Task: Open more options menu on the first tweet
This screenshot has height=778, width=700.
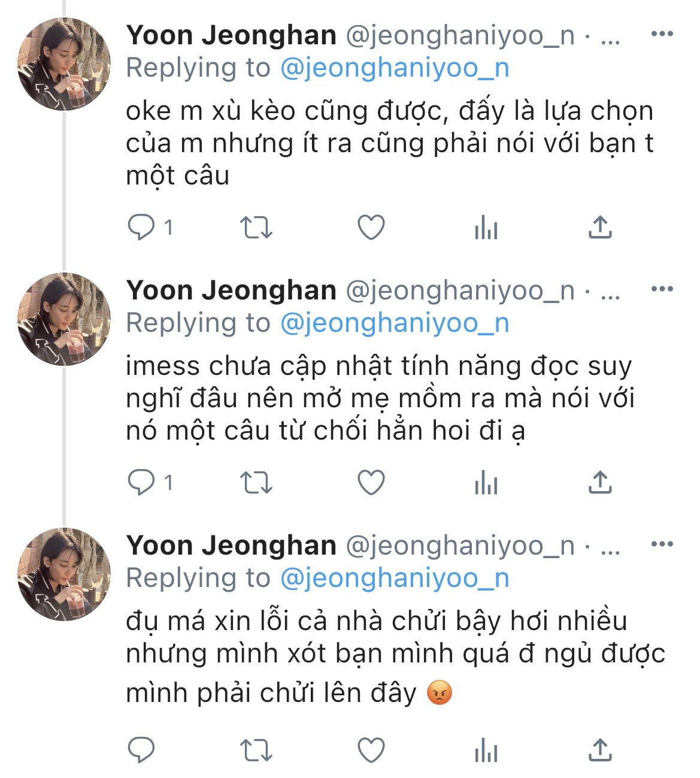Action: 662,34
